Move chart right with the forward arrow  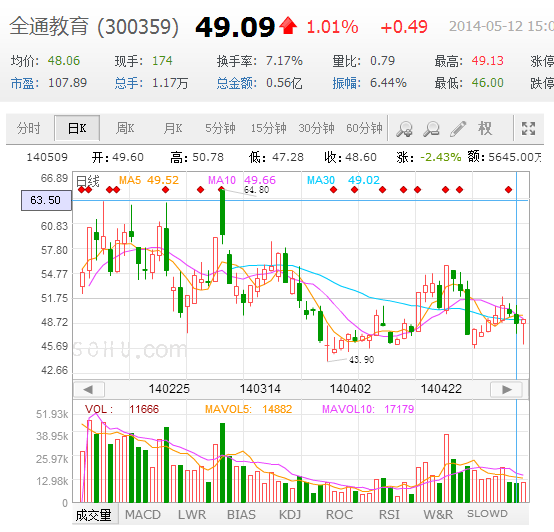507,390
